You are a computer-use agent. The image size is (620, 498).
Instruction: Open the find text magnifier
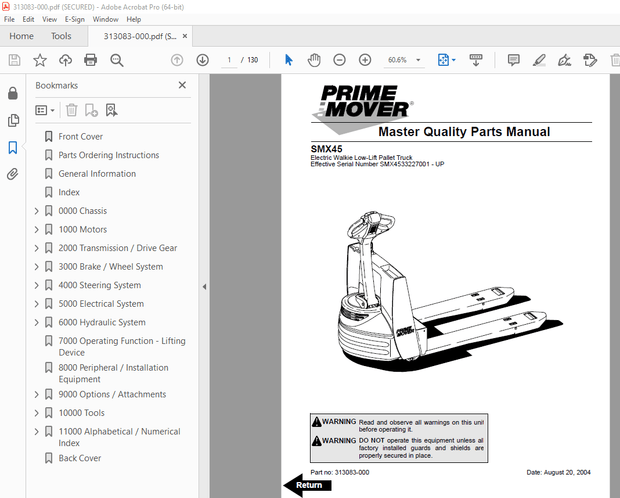tap(117, 60)
